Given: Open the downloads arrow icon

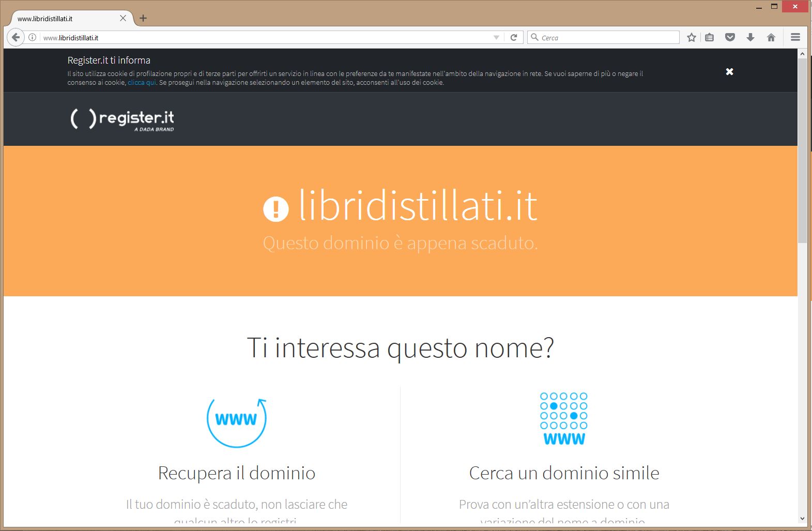Looking at the screenshot, I should point(750,37).
